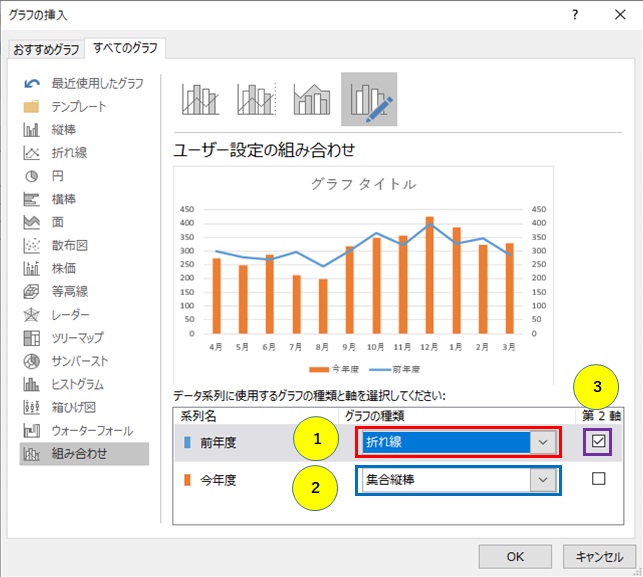Choose the レーダー radar chart icon
Viewport: 643px width, 577px height.
(x=32, y=315)
